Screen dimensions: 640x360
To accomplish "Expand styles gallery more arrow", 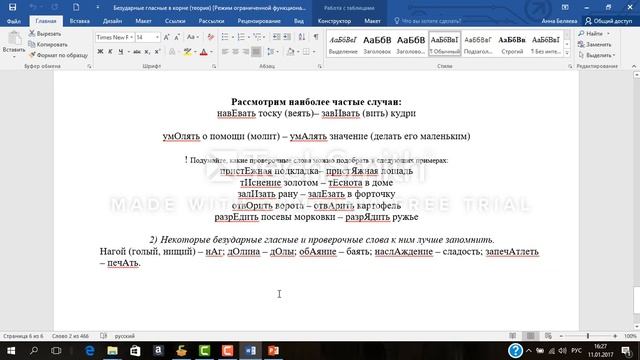I will 567,53.
